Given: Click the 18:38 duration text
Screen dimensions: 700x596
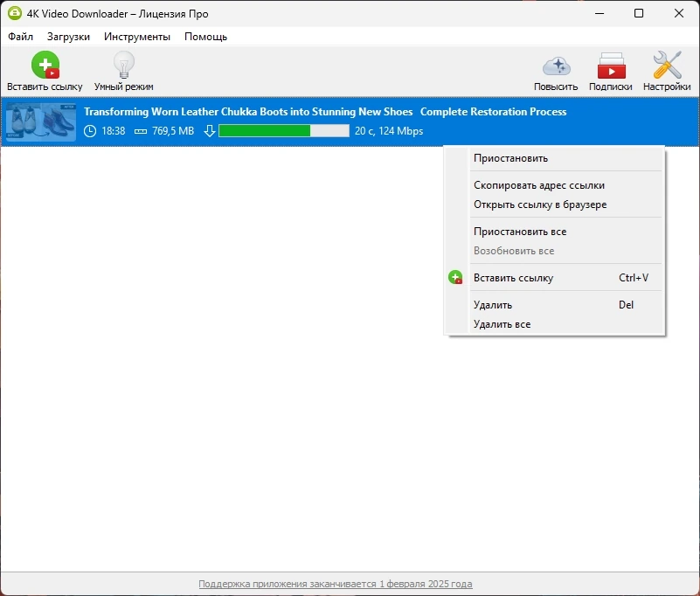Looking at the screenshot, I should [114, 131].
